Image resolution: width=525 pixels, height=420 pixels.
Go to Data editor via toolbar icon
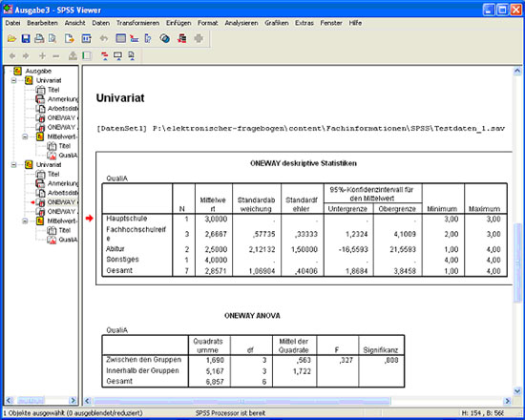coord(120,39)
